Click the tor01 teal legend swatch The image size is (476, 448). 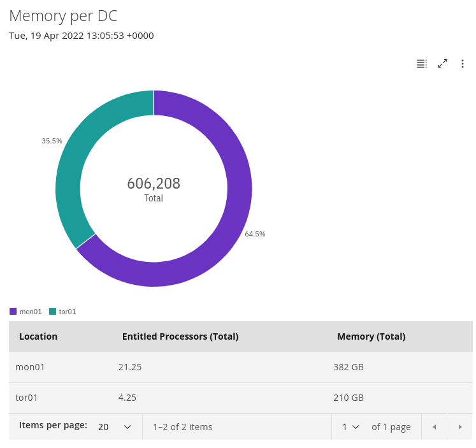52,312
